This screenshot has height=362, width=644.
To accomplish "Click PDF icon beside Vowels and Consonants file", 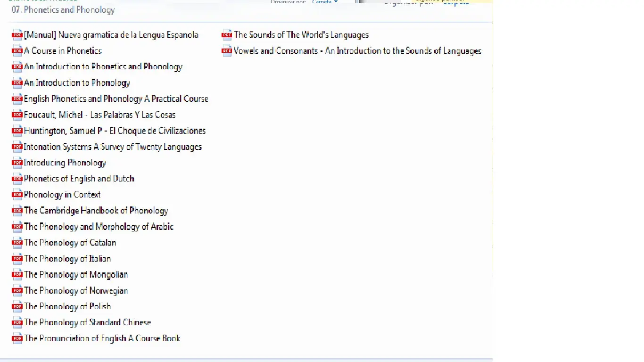I will click(227, 51).
